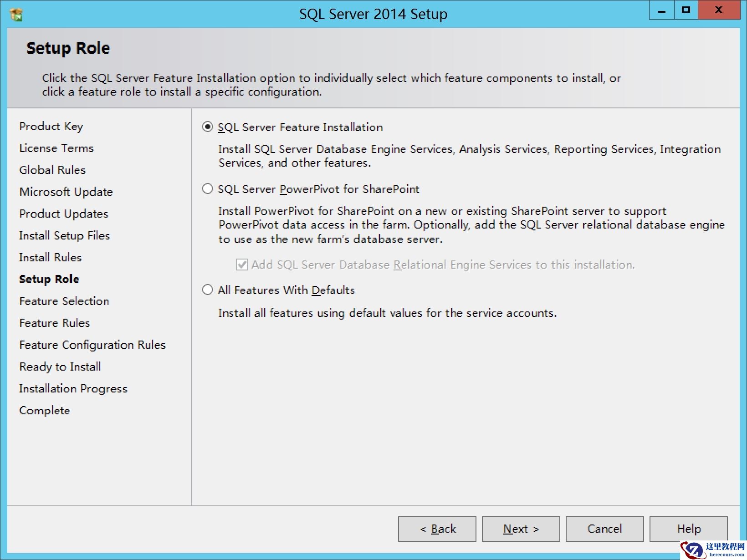Open the Feature Selection step
747x560 pixels.
pyautogui.click(x=64, y=301)
